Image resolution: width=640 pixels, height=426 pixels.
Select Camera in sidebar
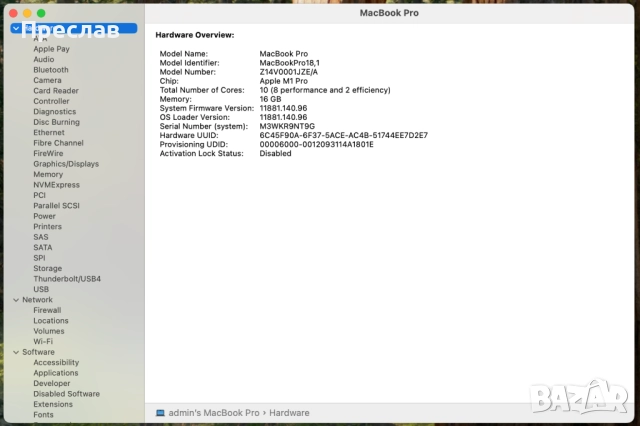[x=47, y=80]
